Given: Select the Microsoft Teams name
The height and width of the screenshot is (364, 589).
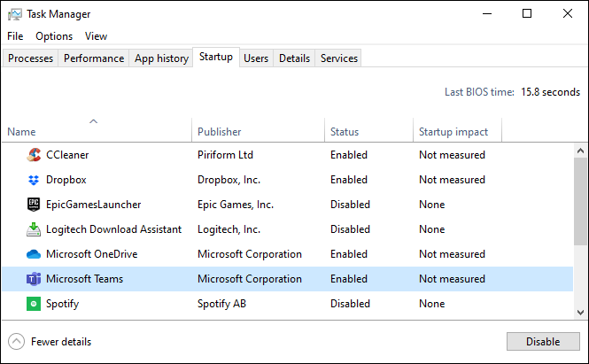Looking at the screenshot, I should click(84, 279).
